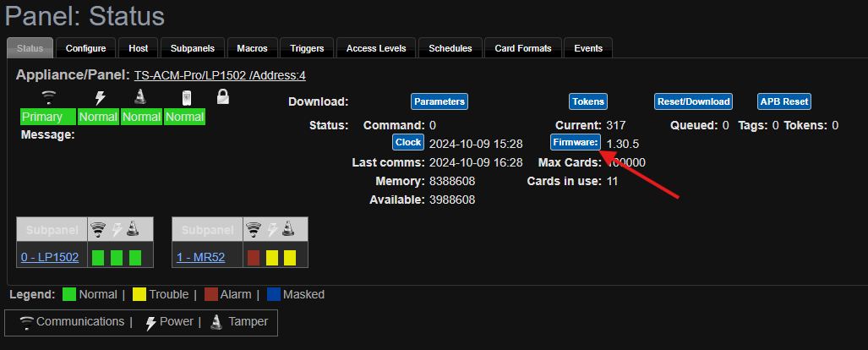Click Cards in use value 11
868x350 pixels.
(612, 181)
